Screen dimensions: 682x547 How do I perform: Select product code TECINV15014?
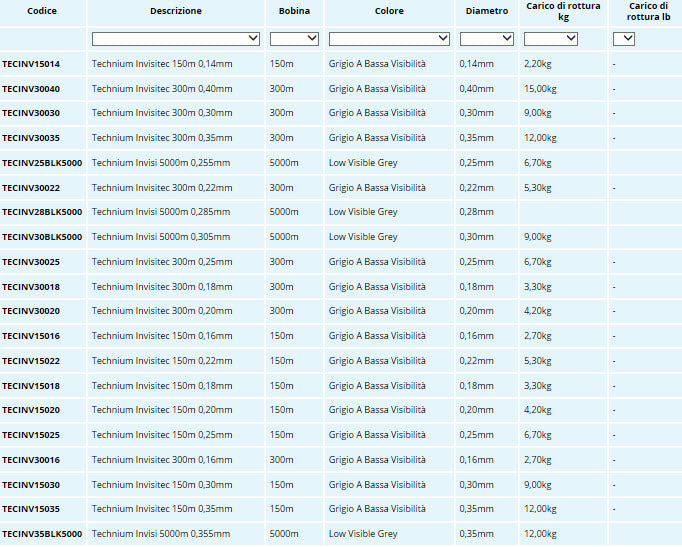[31, 64]
